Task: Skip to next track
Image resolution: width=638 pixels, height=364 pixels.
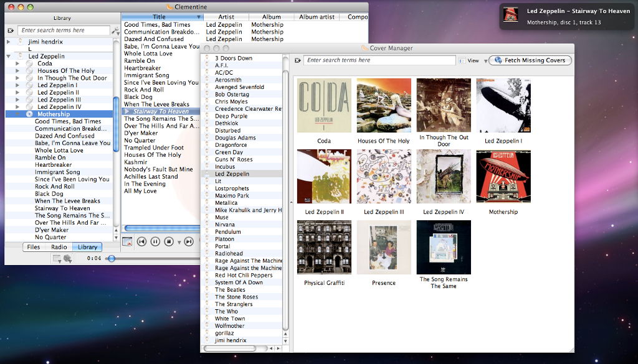Action: pyautogui.click(x=189, y=241)
